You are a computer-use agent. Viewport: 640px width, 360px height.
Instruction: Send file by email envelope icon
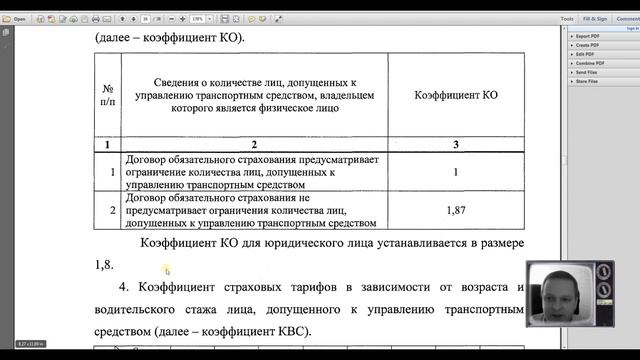[x=107, y=19]
